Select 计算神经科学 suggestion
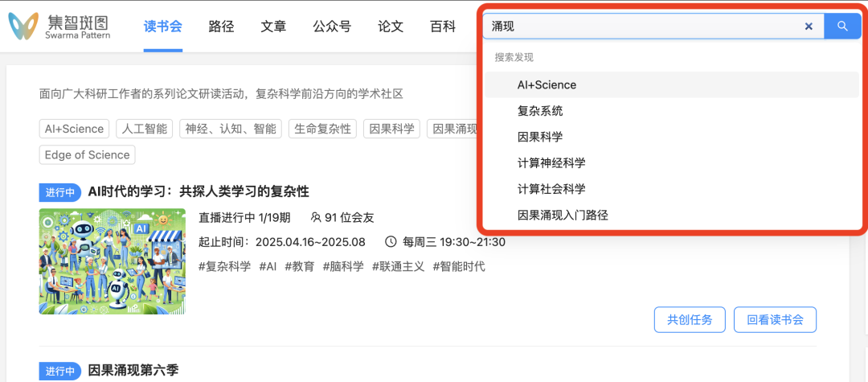868x382 pixels. [551, 163]
